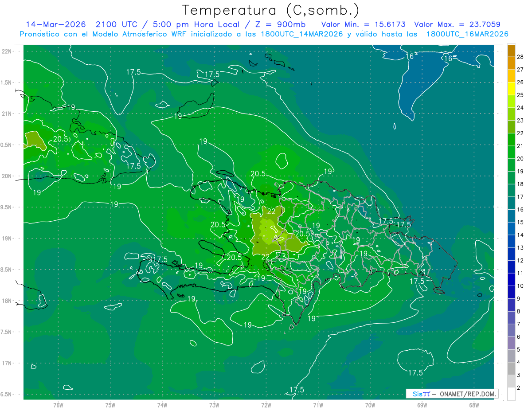Click the "73W" longitude axis label

[x=214, y=405]
